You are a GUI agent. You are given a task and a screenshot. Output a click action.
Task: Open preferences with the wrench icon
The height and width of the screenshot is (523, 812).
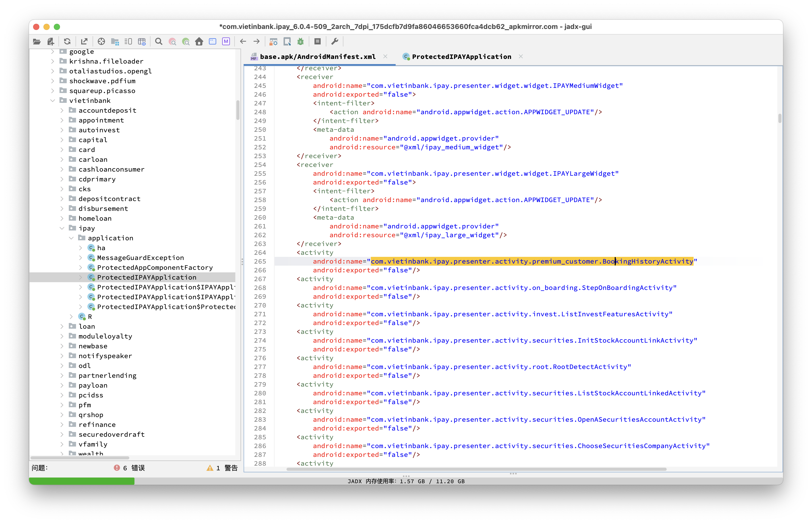coord(335,41)
